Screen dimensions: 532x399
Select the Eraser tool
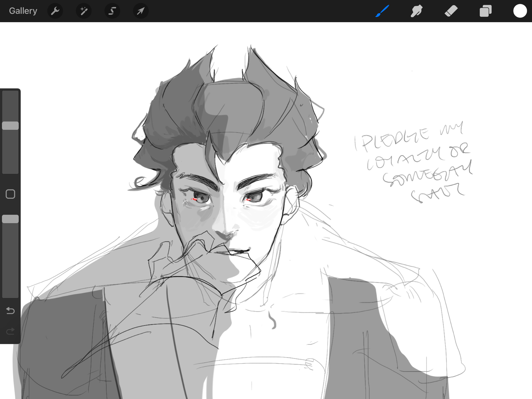pyautogui.click(x=451, y=11)
